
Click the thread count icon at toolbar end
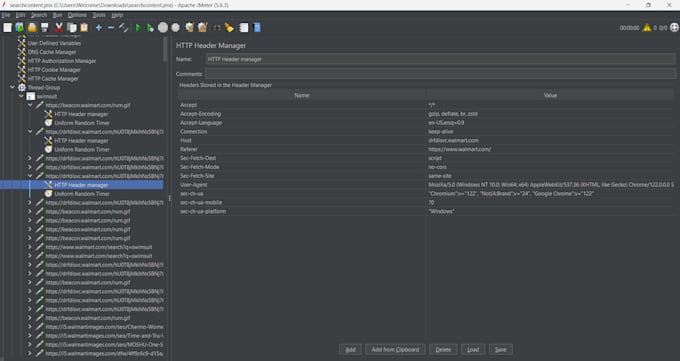point(674,28)
